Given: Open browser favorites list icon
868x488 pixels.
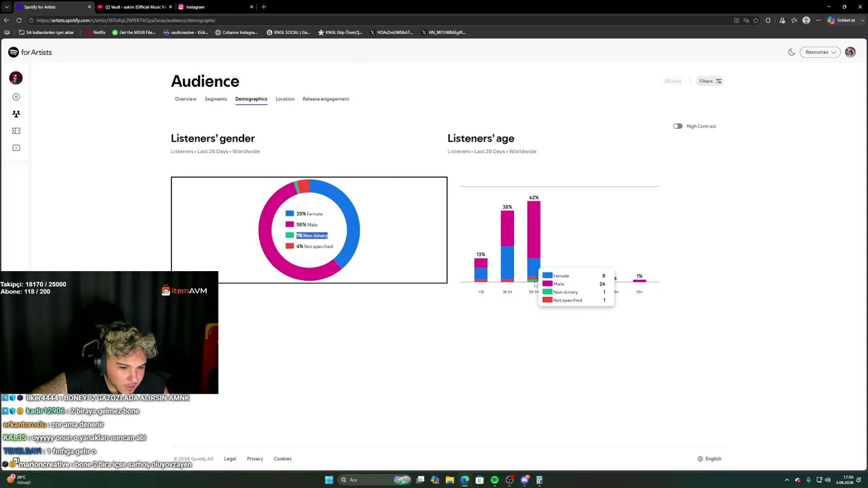Looking at the screenshot, I should pos(794,20).
